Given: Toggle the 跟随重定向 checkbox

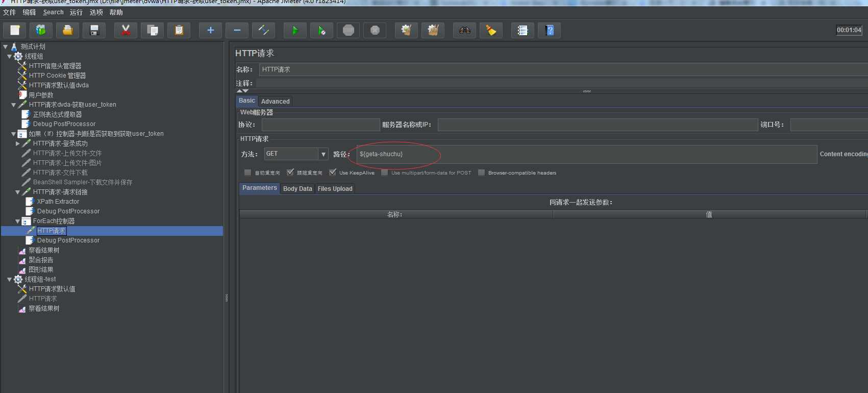Looking at the screenshot, I should [290, 173].
